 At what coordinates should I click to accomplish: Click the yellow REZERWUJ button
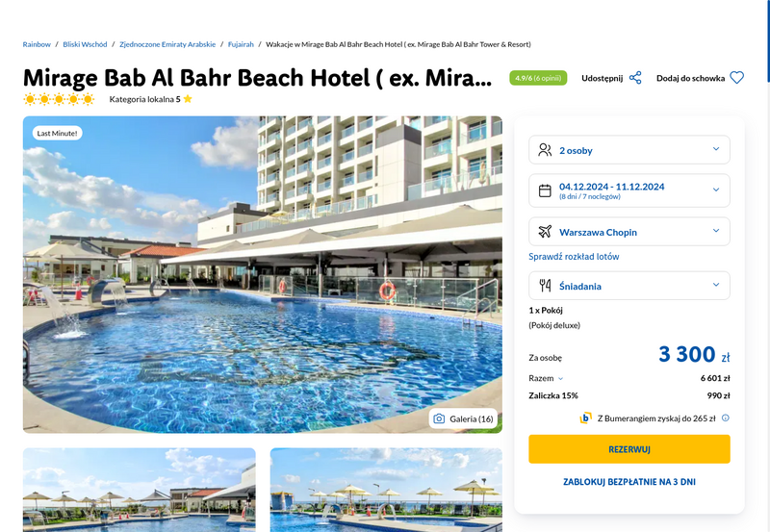(629, 449)
